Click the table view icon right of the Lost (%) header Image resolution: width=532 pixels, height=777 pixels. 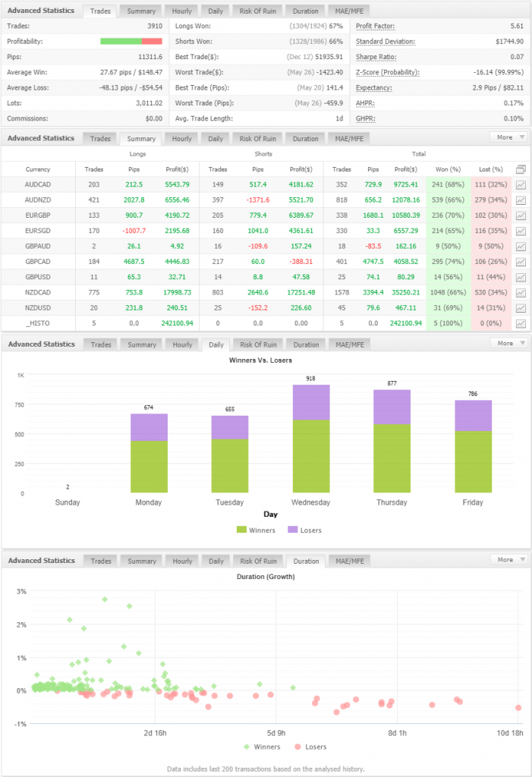coord(520,169)
